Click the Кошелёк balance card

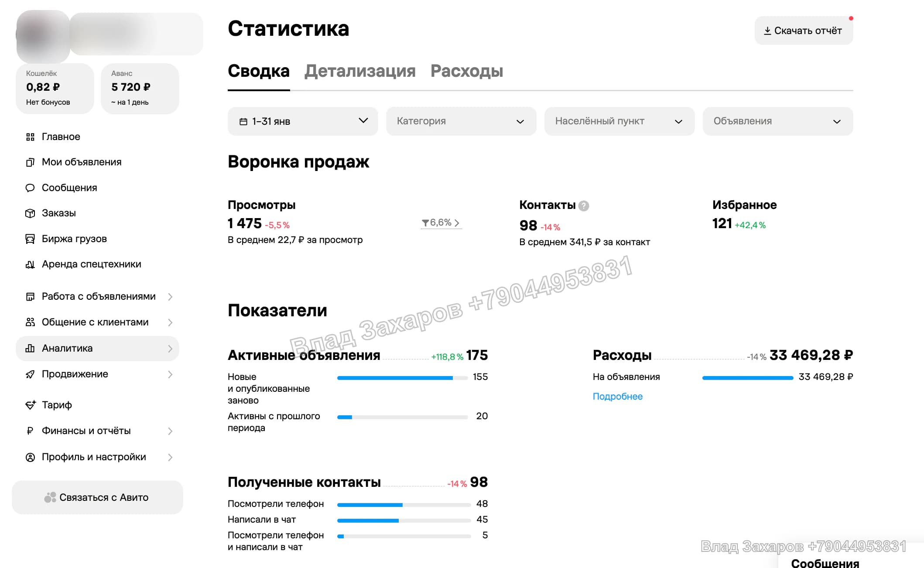pos(55,89)
